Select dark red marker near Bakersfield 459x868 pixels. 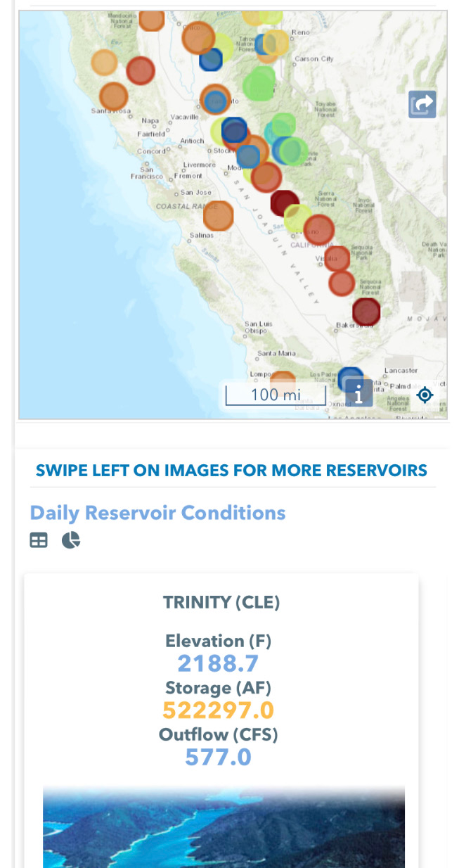tap(366, 312)
